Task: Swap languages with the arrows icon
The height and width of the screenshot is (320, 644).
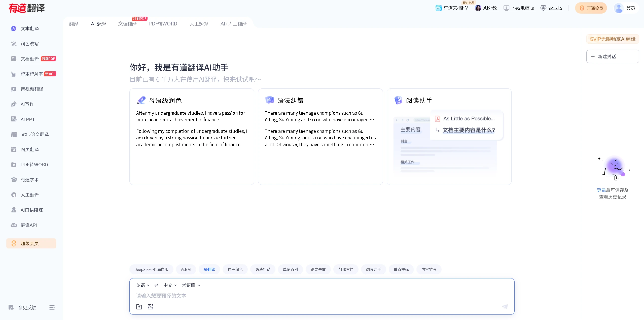Action: pos(156,285)
